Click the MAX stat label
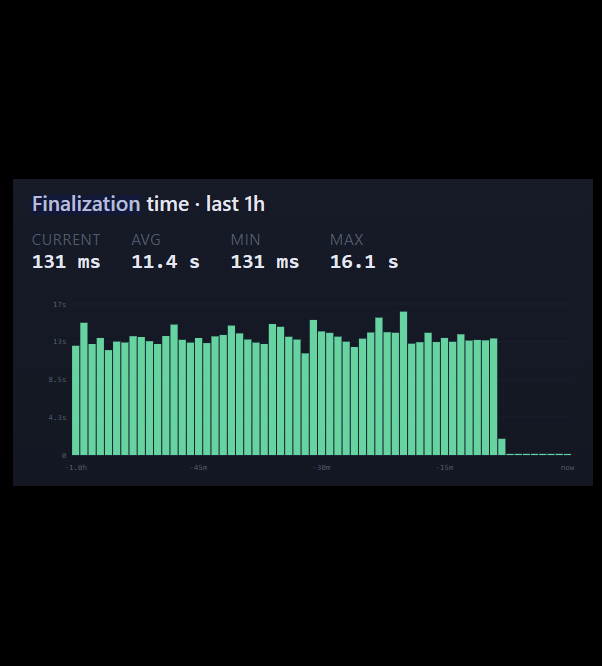Viewport: 602px width, 666px height. 347,240
